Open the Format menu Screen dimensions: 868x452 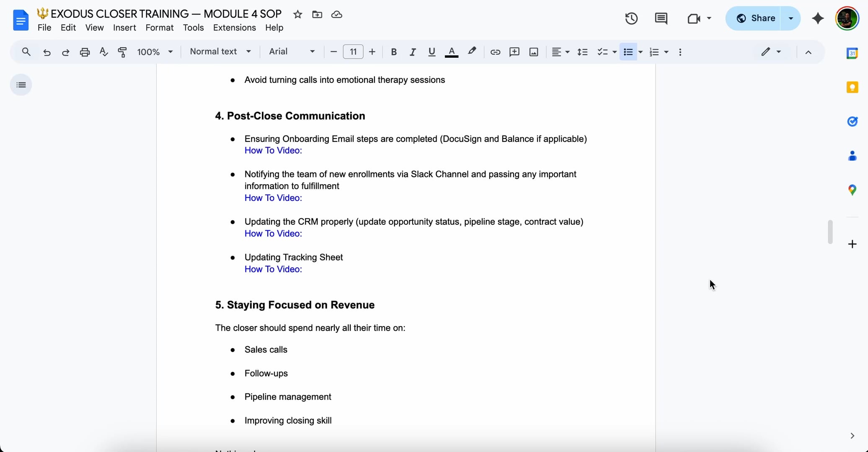click(159, 28)
